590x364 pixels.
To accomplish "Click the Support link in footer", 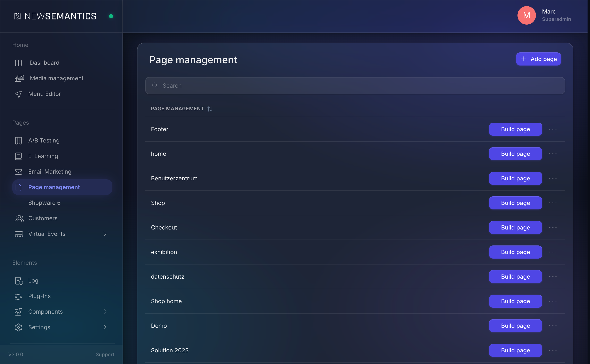I will point(105,355).
